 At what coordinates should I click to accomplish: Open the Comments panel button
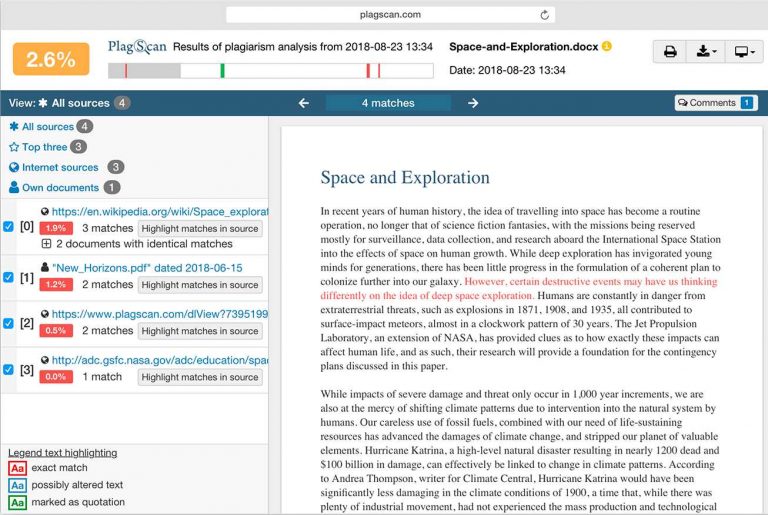click(715, 103)
